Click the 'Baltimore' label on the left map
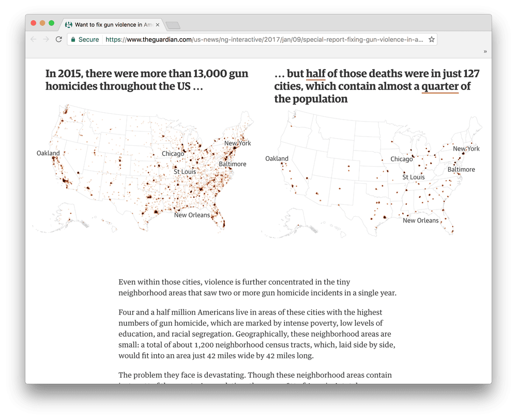 coord(233,164)
